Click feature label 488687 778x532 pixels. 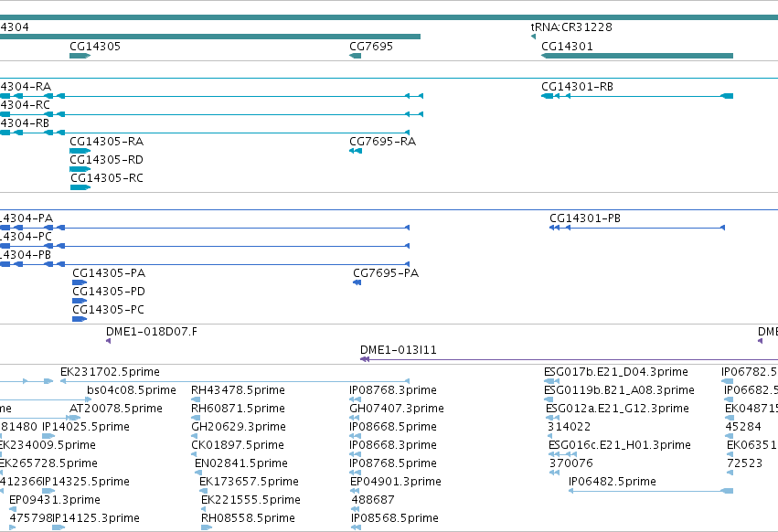pyautogui.click(x=373, y=500)
